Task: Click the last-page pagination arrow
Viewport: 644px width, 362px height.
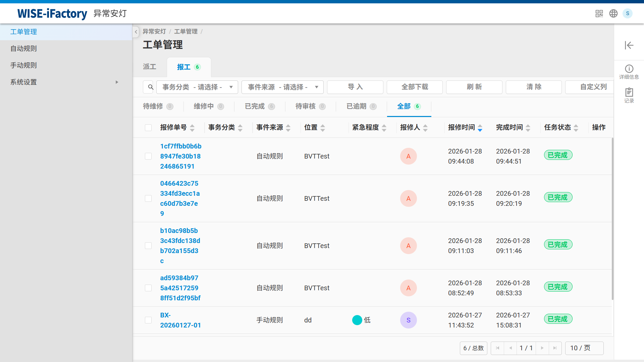Action: 555,348
